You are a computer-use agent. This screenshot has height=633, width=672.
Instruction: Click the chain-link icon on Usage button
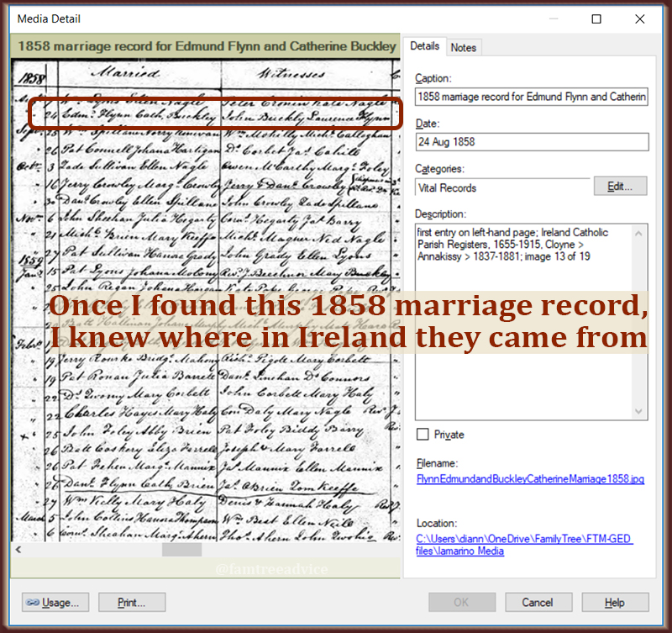click(x=33, y=602)
